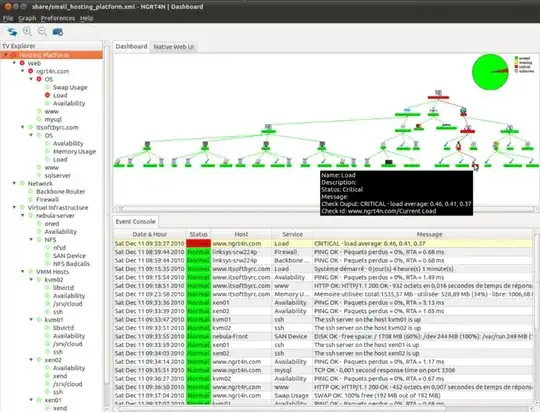Click the Linux penguin node in the graph

459,146
